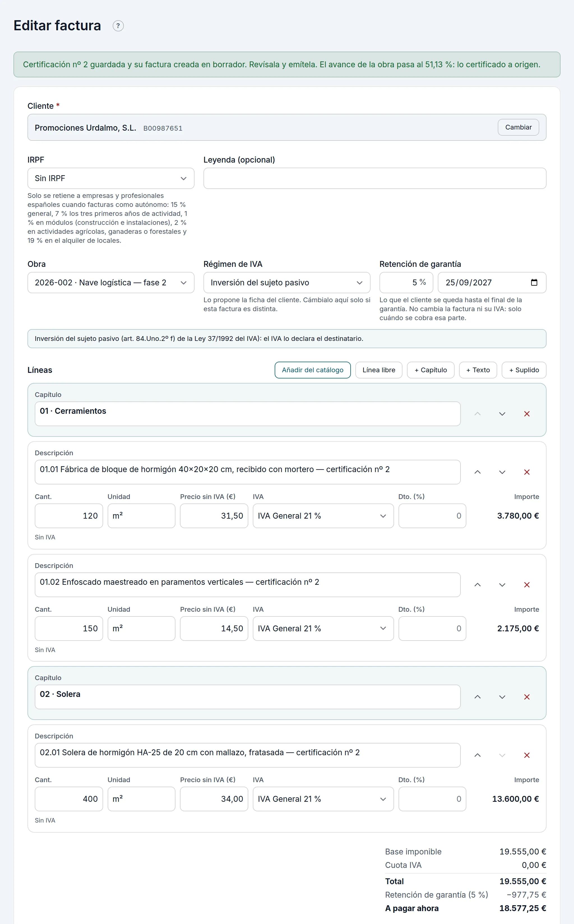Remove line 01.01 Fábrica de bloque
Viewport: 574px width, 924px height.
(x=527, y=472)
